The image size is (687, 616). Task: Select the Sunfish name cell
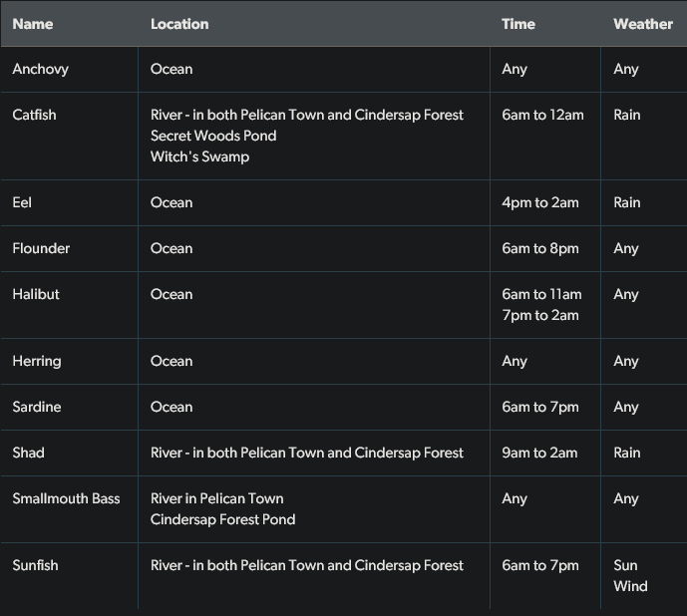pos(35,565)
